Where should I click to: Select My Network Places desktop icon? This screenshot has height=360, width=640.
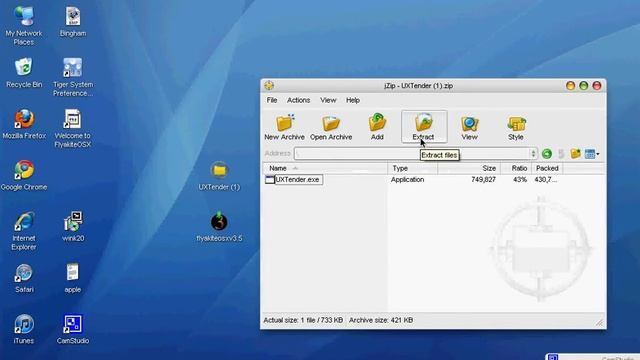[x=24, y=26]
